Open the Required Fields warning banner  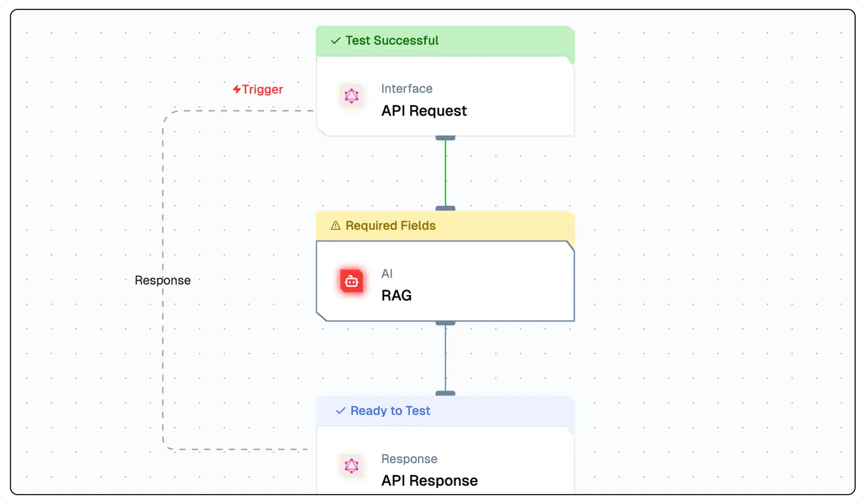(x=444, y=225)
